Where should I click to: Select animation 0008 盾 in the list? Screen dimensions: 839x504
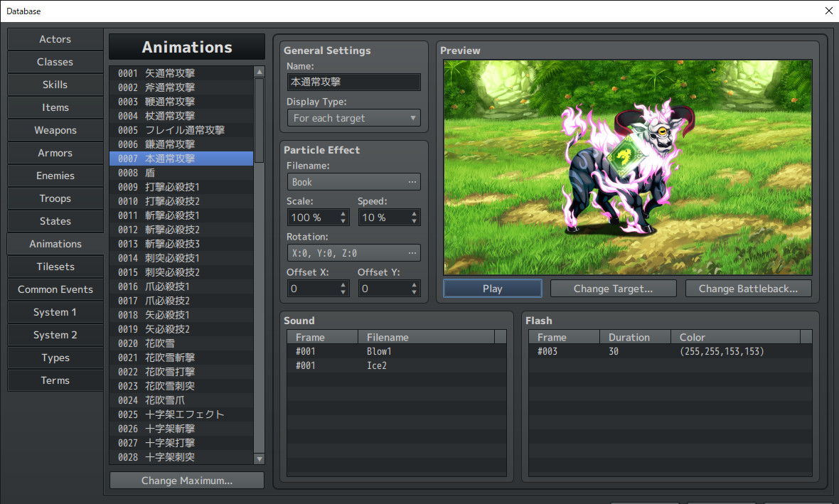click(x=181, y=172)
